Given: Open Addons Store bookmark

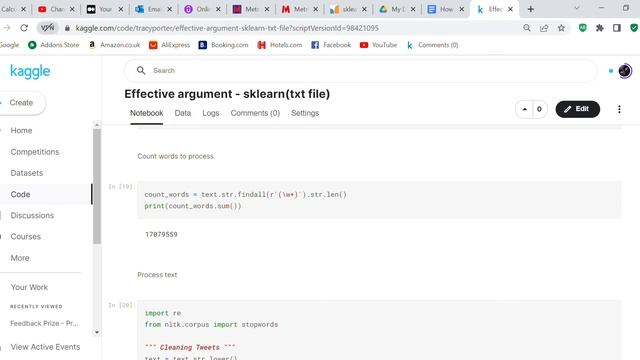Looking at the screenshot, I should coord(53,45).
